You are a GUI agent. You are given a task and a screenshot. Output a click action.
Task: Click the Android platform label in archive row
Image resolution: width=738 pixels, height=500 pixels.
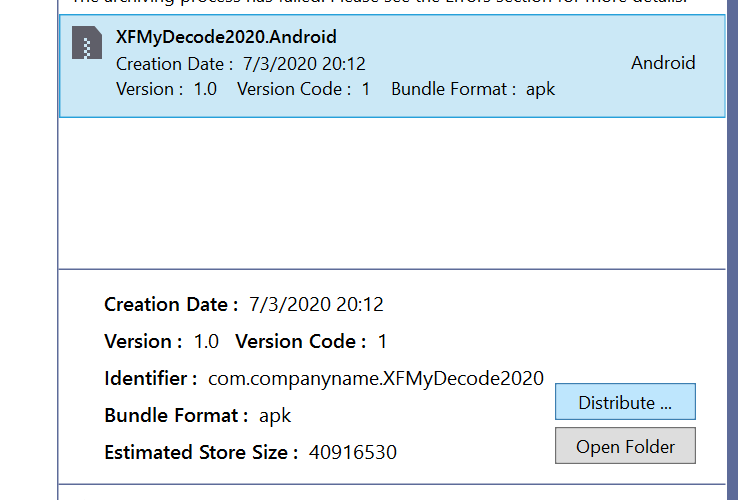663,63
